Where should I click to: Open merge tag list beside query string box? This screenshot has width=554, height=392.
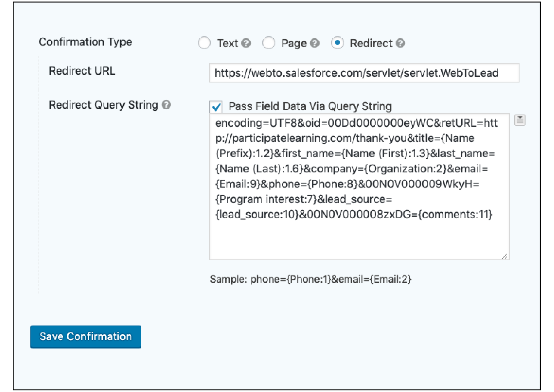520,120
